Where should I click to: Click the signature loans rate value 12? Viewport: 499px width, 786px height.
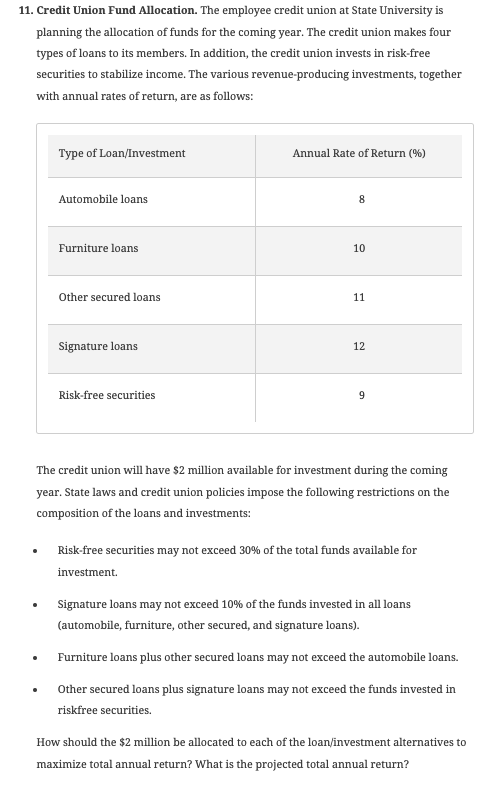(x=359, y=346)
